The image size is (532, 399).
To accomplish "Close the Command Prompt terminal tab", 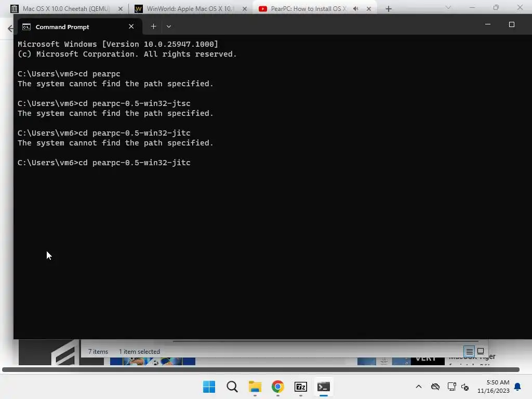I will [x=131, y=26].
